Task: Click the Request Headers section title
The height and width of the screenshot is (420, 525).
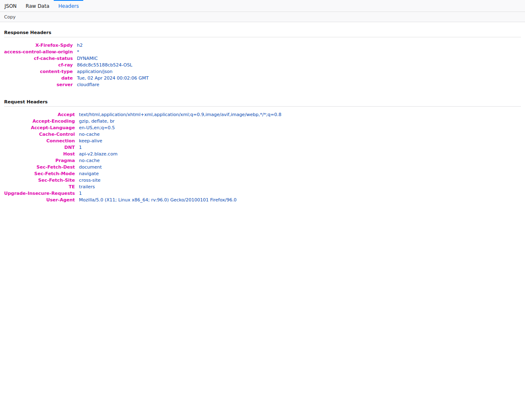Action: point(26,102)
